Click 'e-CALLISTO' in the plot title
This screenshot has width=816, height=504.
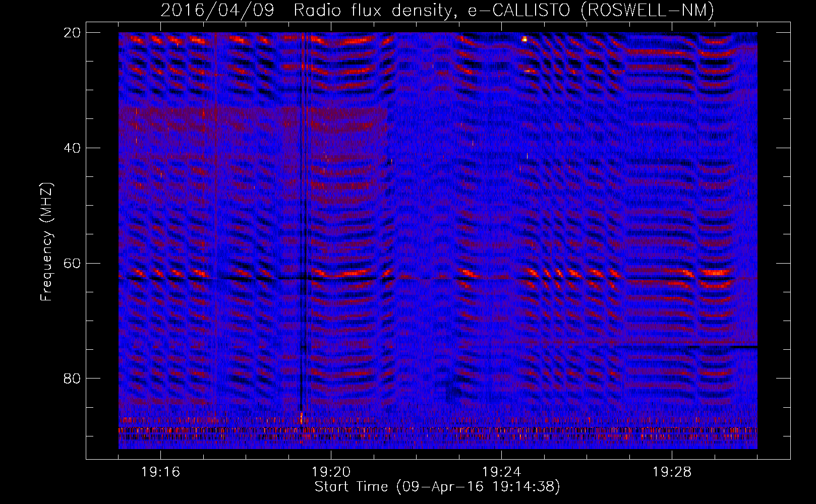click(x=520, y=10)
